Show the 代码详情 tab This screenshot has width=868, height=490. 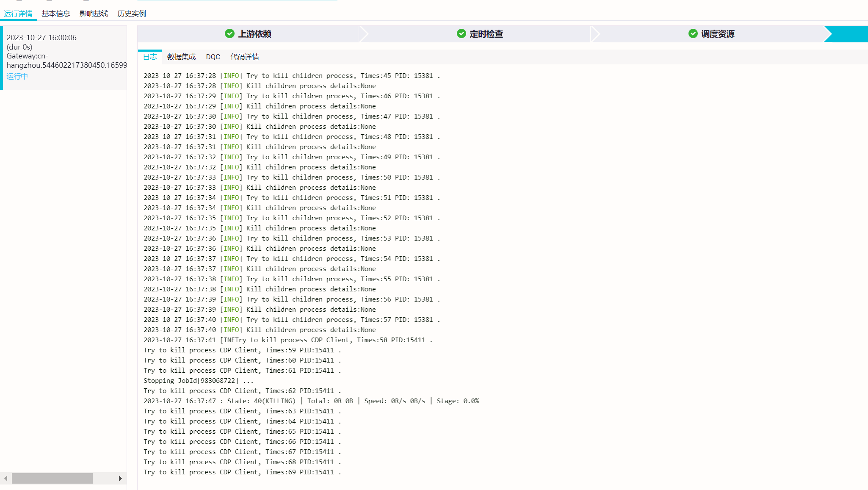click(x=245, y=57)
